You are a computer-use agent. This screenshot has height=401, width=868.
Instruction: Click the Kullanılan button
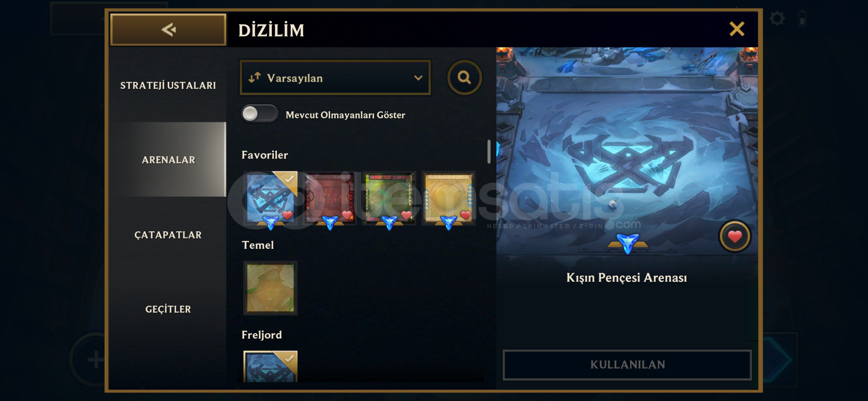(x=627, y=365)
